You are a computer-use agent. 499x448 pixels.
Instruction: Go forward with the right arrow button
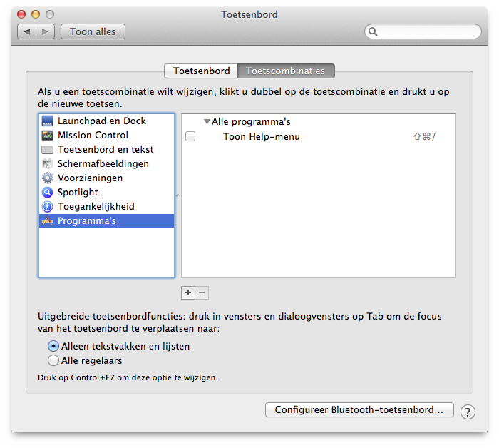[45, 31]
